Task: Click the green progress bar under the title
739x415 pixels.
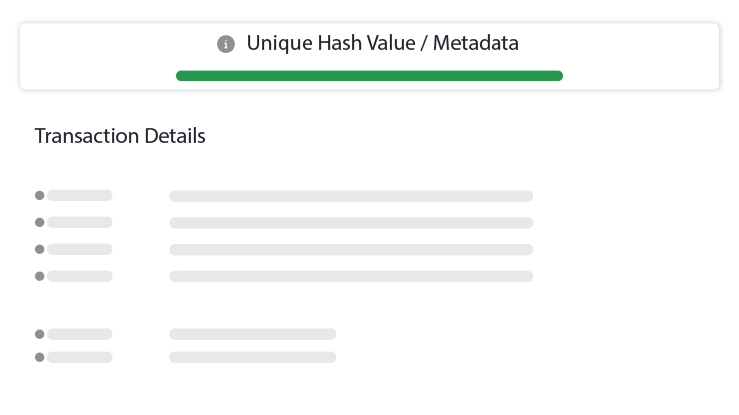Action: pyautogui.click(x=369, y=76)
